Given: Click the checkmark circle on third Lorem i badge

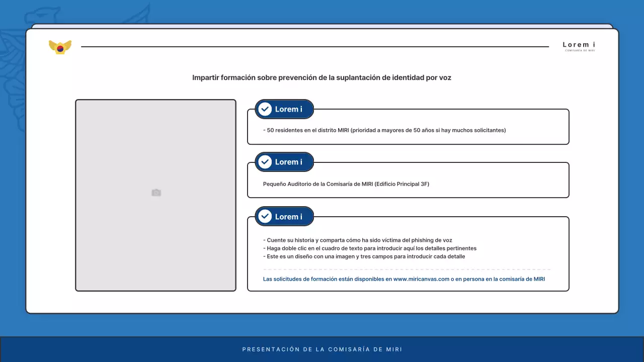Looking at the screenshot, I should 265,216.
